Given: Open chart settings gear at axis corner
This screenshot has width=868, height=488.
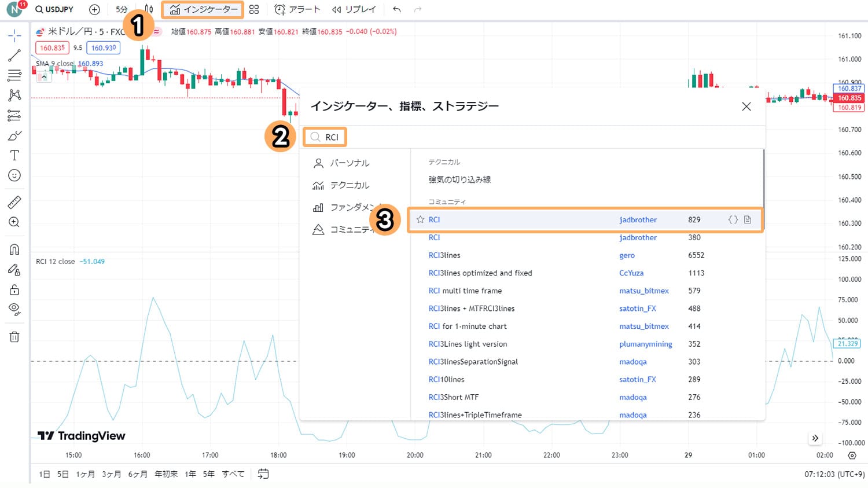Looking at the screenshot, I should click(x=852, y=456).
